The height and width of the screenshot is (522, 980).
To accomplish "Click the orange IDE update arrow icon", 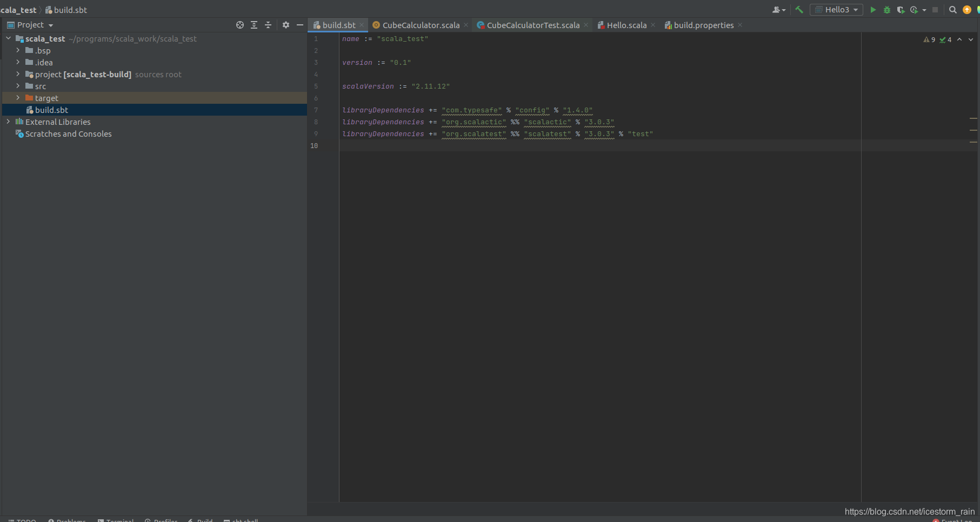I will pyautogui.click(x=967, y=10).
